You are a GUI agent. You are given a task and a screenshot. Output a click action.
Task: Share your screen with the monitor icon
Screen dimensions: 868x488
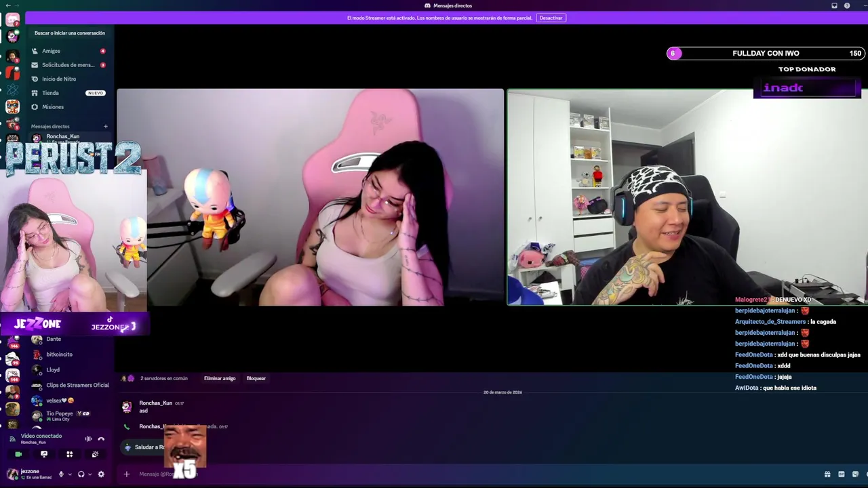[44, 454]
